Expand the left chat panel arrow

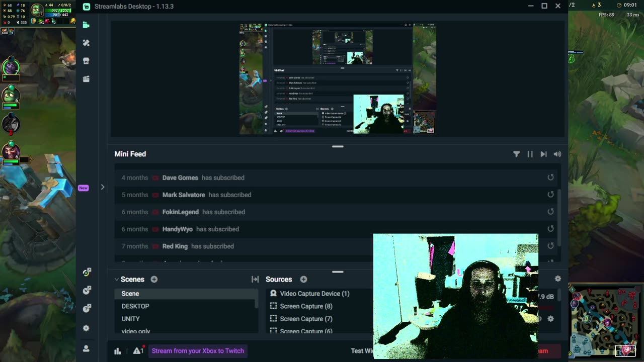point(103,187)
